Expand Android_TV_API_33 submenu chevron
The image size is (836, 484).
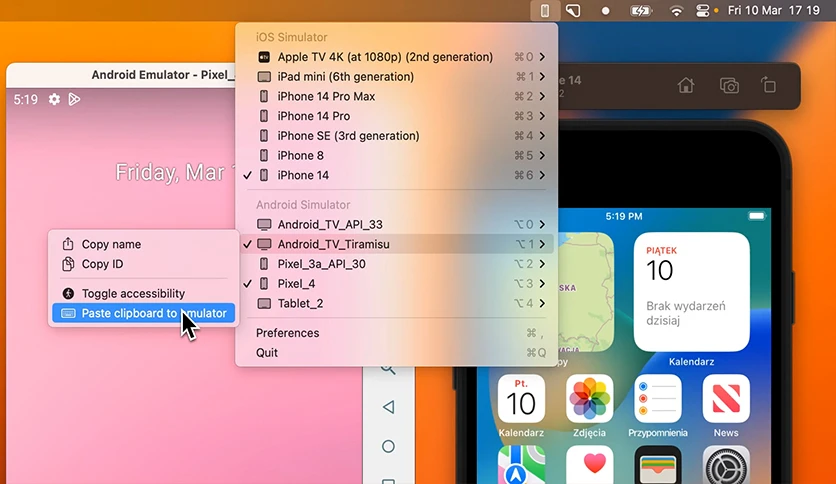click(x=542, y=224)
